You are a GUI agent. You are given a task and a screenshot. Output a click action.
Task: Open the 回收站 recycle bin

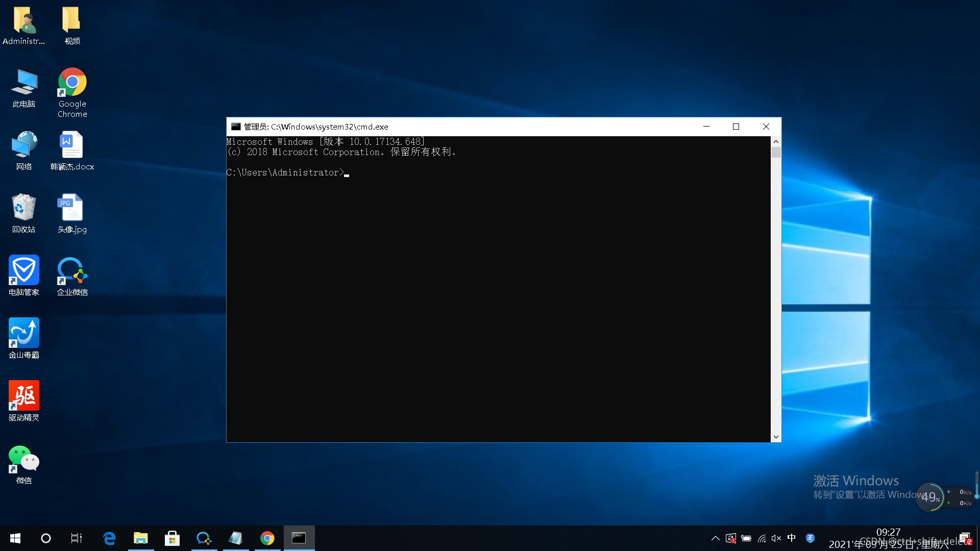point(23,208)
